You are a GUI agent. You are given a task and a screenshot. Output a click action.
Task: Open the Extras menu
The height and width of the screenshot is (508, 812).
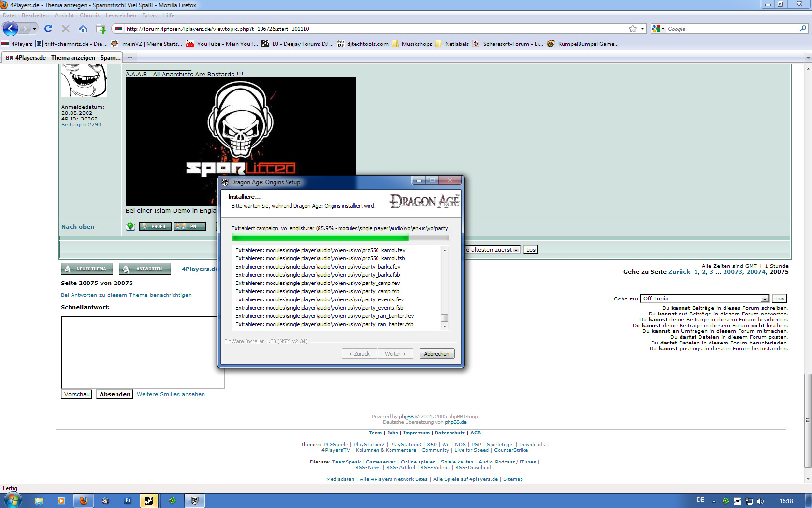pyautogui.click(x=149, y=15)
